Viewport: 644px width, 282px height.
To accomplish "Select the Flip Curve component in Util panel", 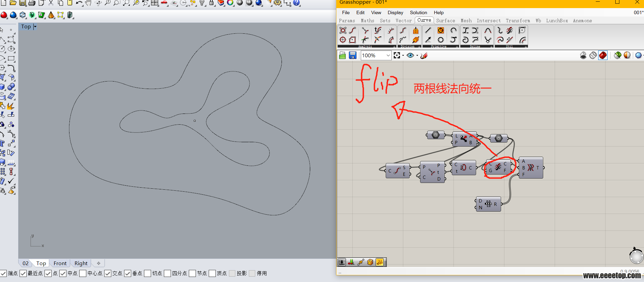I will click(x=509, y=30).
